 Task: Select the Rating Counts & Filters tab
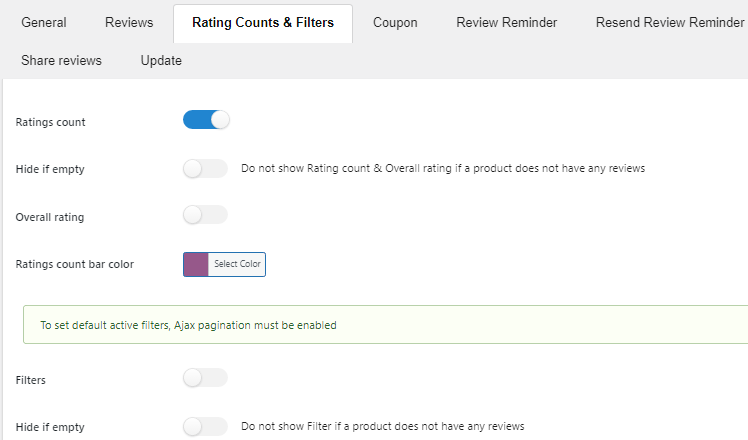(x=263, y=23)
